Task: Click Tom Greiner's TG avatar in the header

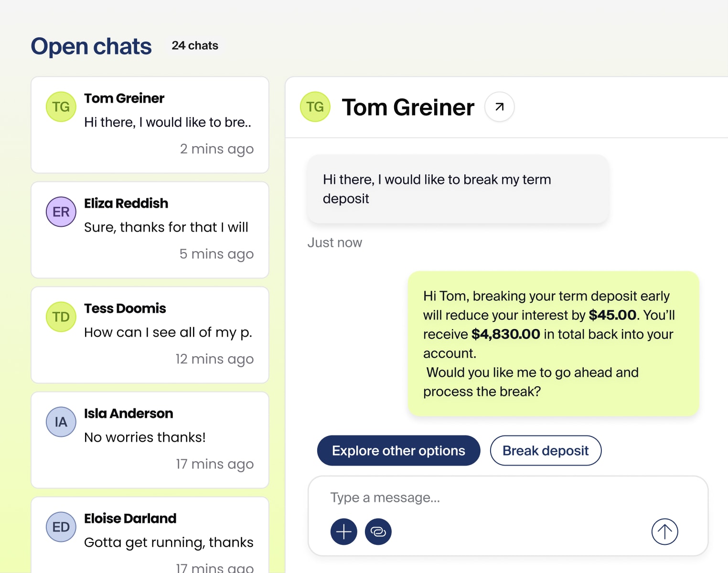Action: [x=315, y=107]
